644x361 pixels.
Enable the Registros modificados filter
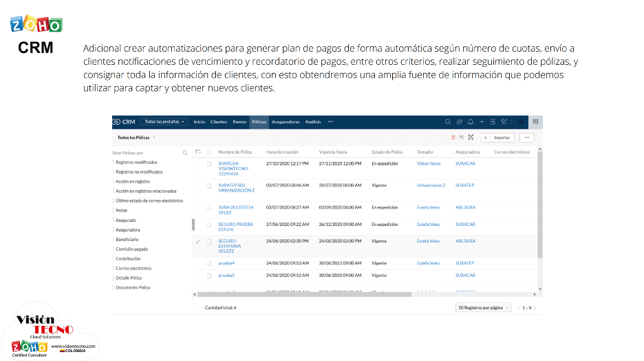pos(114,163)
